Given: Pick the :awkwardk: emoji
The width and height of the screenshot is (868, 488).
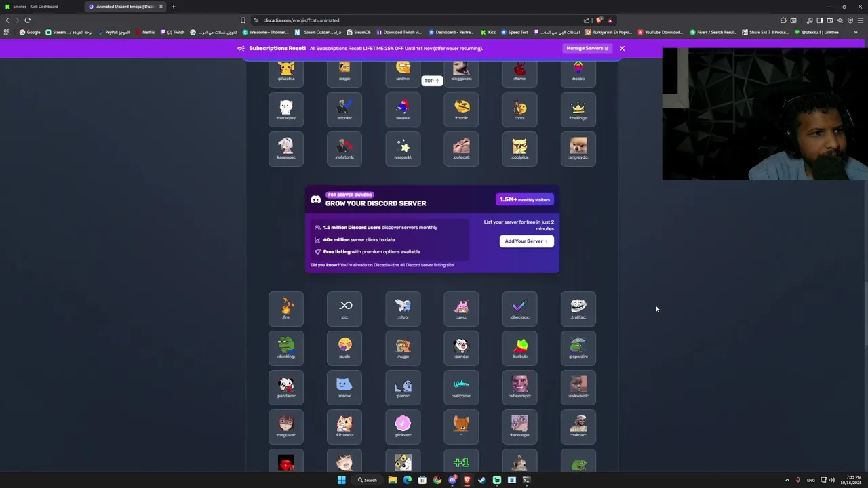Looking at the screenshot, I should (x=578, y=388).
